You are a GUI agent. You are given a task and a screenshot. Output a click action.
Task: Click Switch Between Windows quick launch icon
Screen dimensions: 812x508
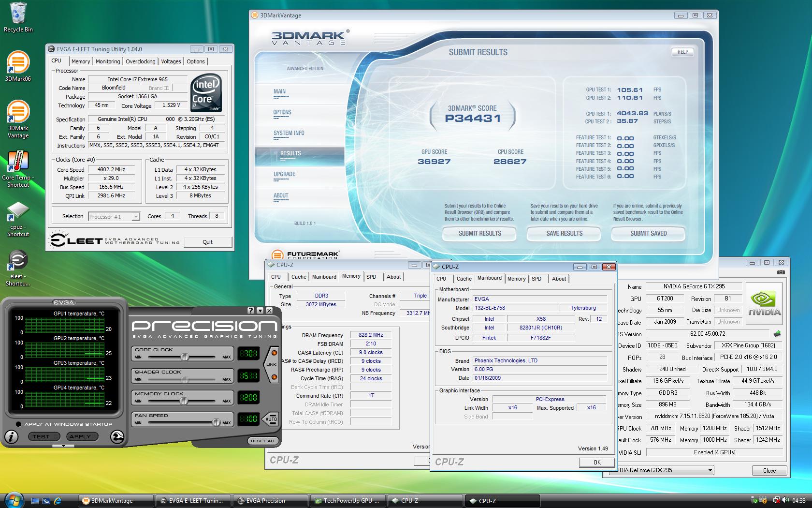(46, 501)
